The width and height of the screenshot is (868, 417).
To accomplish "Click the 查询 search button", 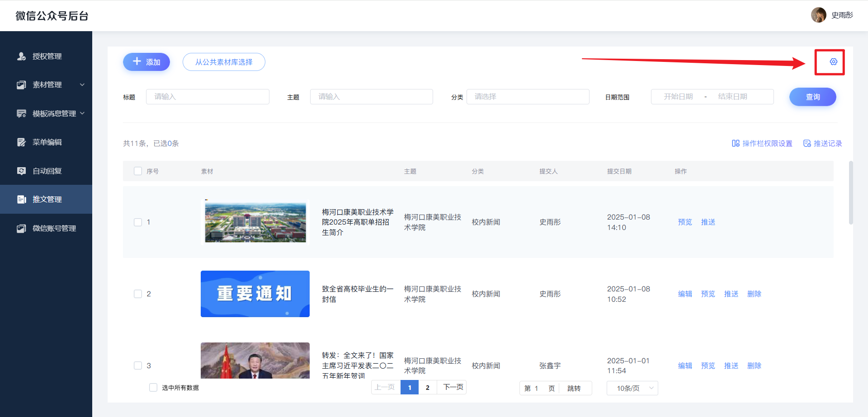I will coord(812,97).
